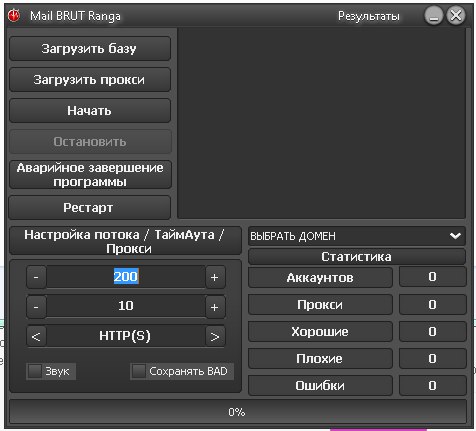Click the Загрузить прокси button
Viewport: 476px width, 431px height.
tap(90, 80)
